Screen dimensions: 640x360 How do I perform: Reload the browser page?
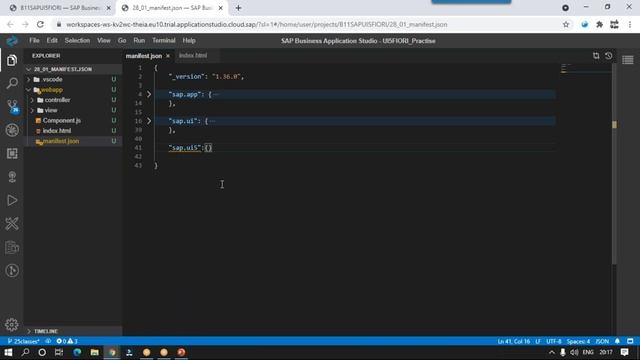click(40, 24)
